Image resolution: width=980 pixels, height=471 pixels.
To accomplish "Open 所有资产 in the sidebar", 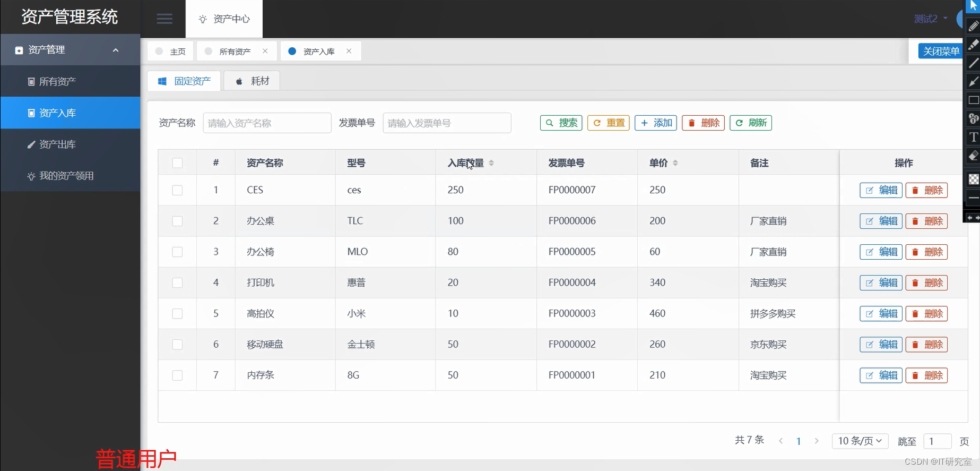I will (70, 81).
